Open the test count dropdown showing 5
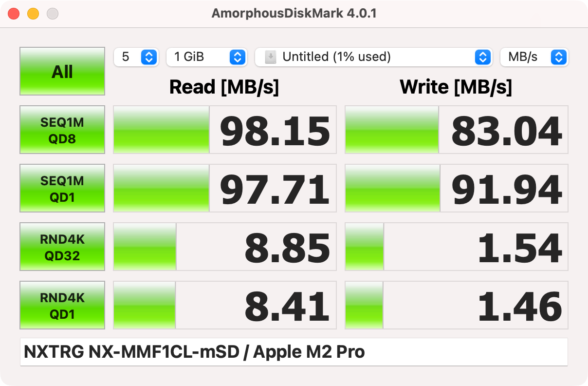 [x=136, y=57]
